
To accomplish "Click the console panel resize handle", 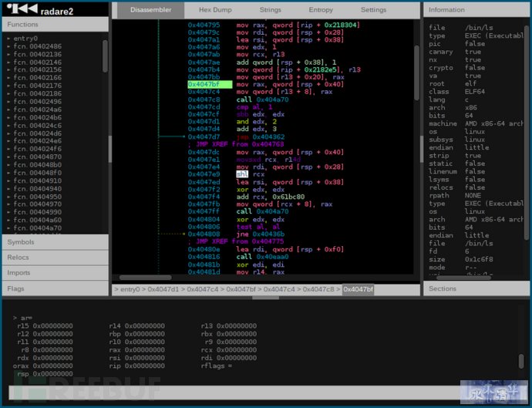I will pyautogui.click(x=266, y=298).
